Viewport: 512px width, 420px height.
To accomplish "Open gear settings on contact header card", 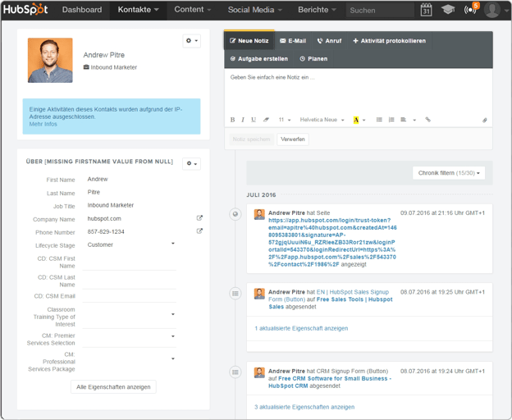I will pos(192,41).
